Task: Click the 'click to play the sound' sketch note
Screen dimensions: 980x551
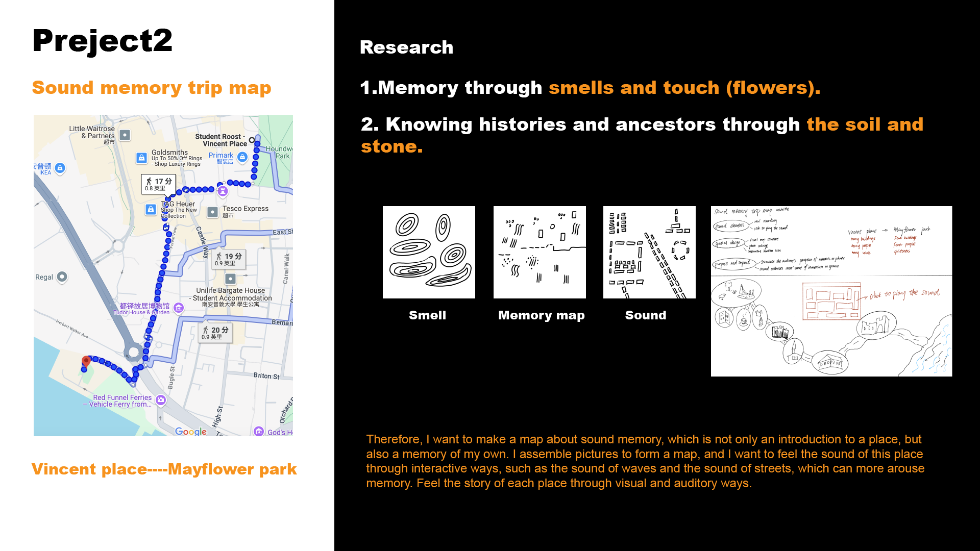Action: 904,293
